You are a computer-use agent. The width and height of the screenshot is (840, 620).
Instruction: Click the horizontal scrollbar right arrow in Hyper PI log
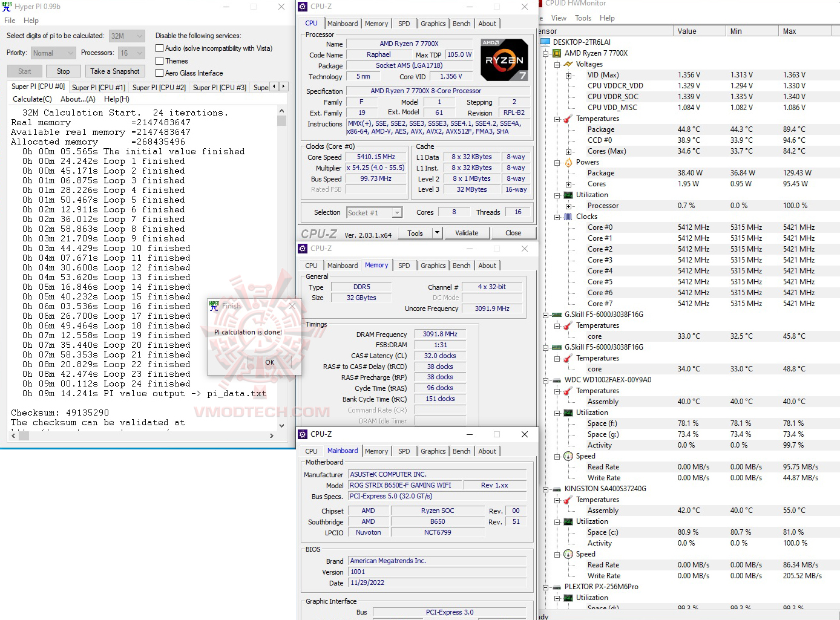[272, 436]
